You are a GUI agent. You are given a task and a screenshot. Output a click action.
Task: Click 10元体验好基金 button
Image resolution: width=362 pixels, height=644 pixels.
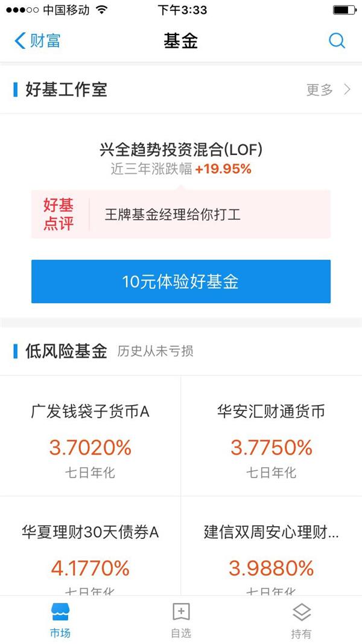pos(181,281)
